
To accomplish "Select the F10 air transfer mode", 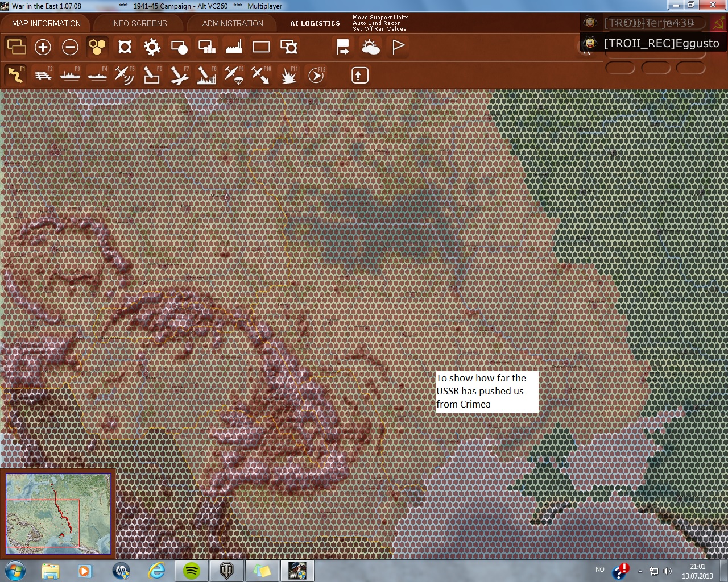I will [261, 75].
